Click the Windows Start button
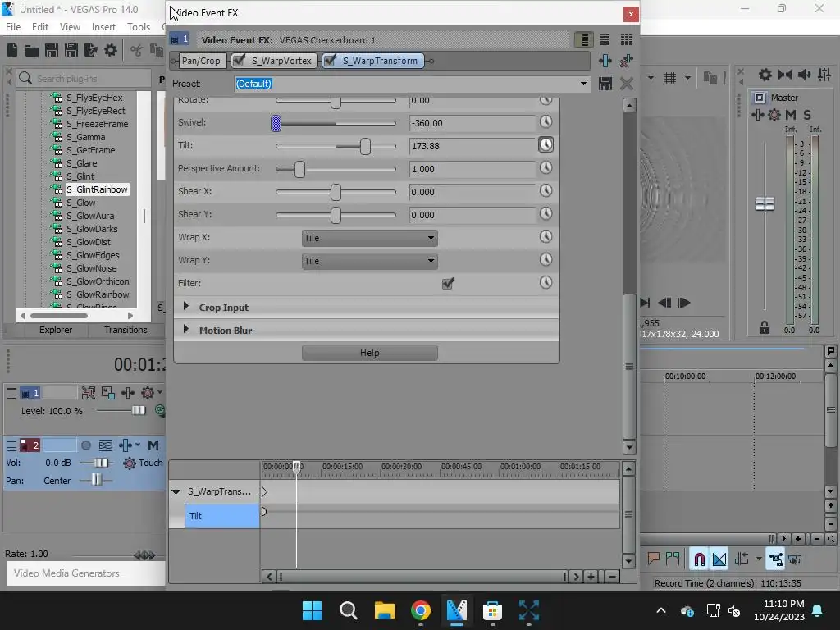Viewport: 840px width, 630px height. click(x=312, y=610)
